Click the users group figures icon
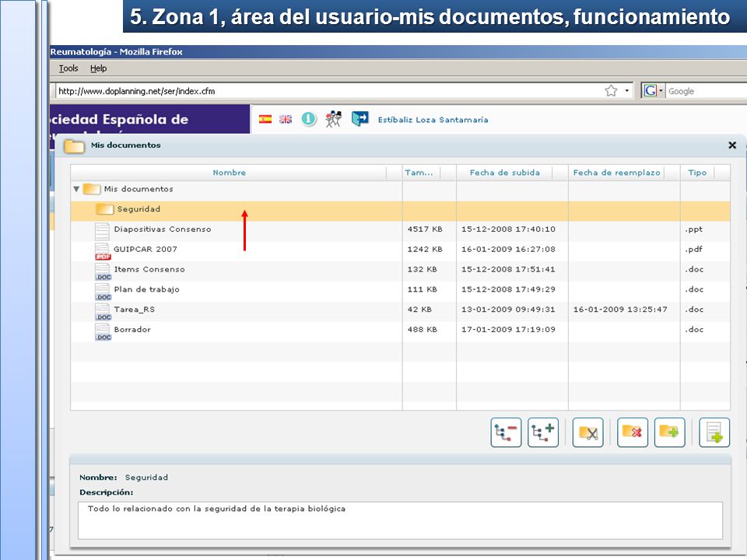This screenshot has width=747, height=560. click(x=334, y=118)
